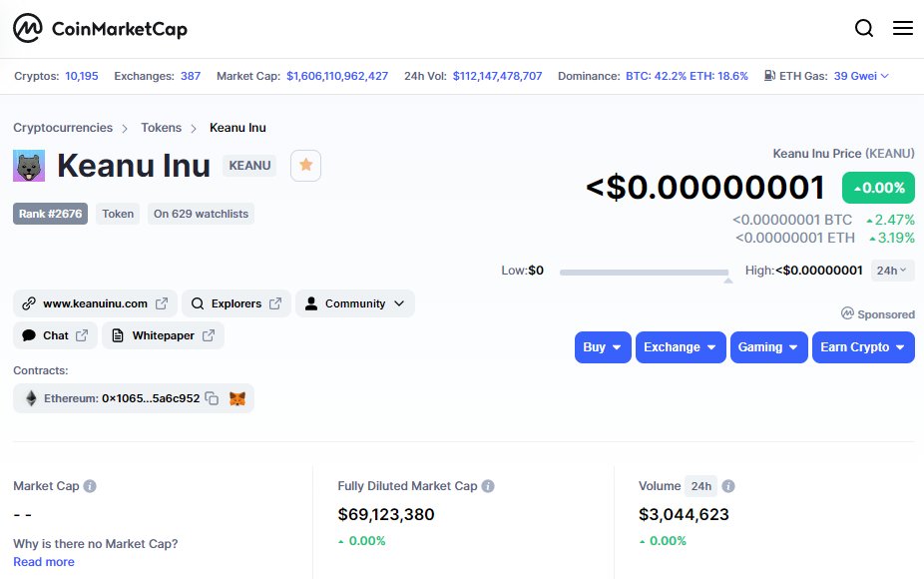
Task: Click the Sponsored CoinMarketCap icon
Action: [x=847, y=313]
